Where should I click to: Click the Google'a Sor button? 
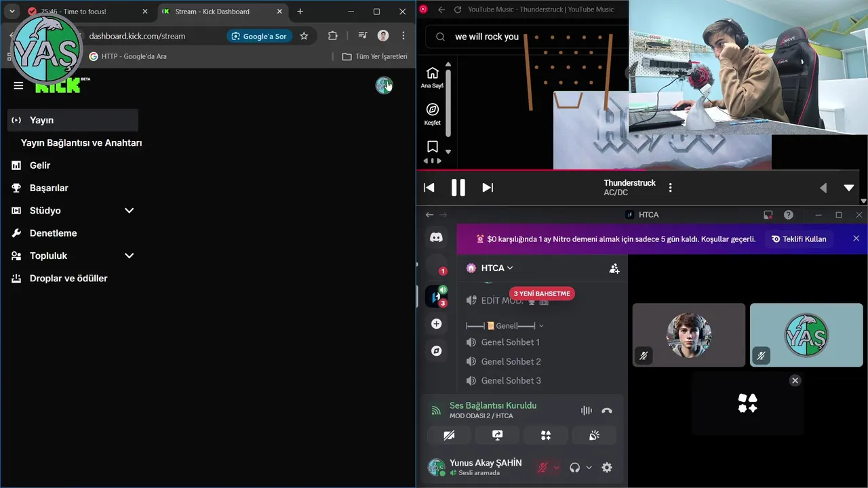pos(258,36)
